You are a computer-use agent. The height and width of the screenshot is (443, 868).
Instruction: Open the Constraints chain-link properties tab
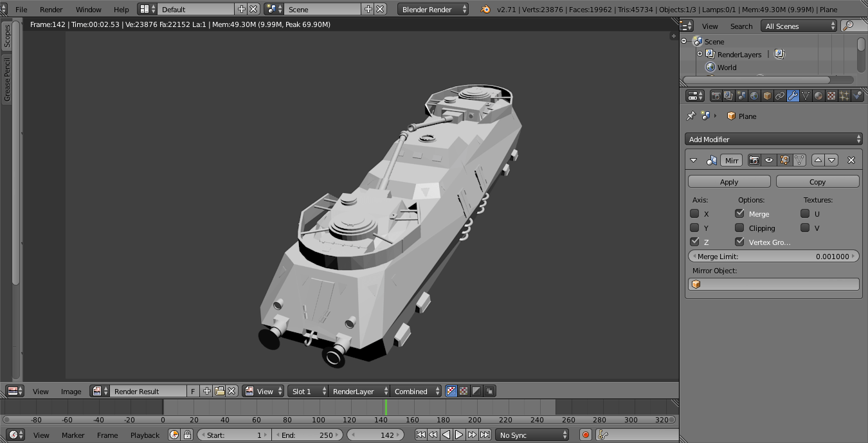pyautogui.click(x=780, y=96)
